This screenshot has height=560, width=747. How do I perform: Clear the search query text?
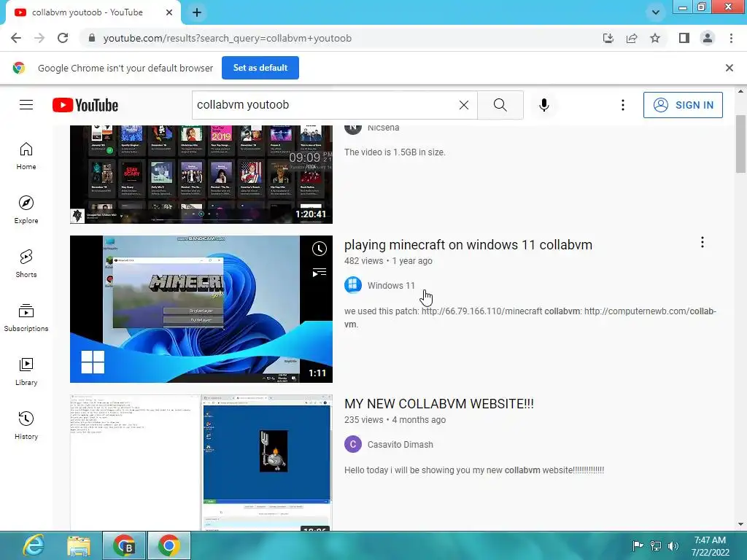(463, 105)
